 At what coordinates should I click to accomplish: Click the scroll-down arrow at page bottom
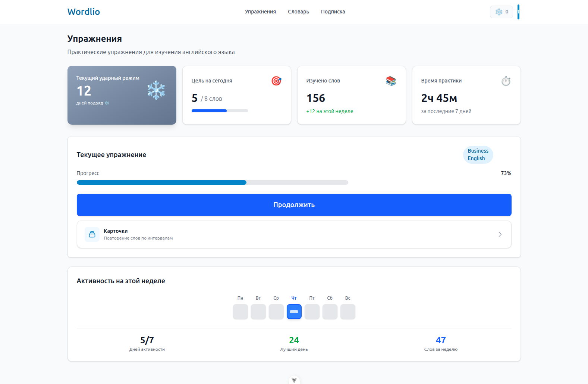click(x=294, y=380)
